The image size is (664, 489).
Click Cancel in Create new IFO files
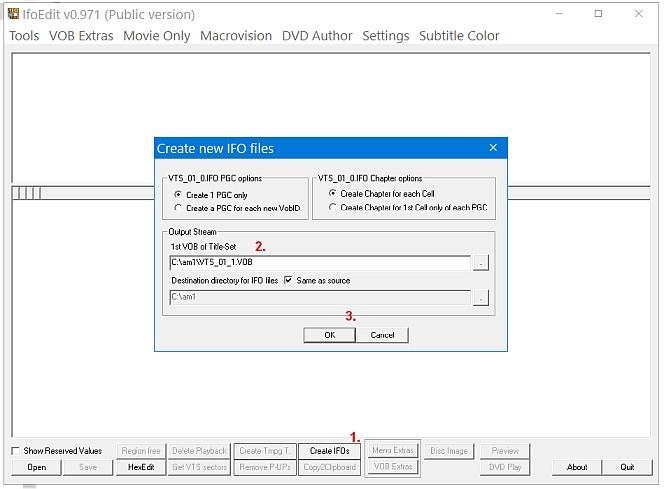coord(382,335)
